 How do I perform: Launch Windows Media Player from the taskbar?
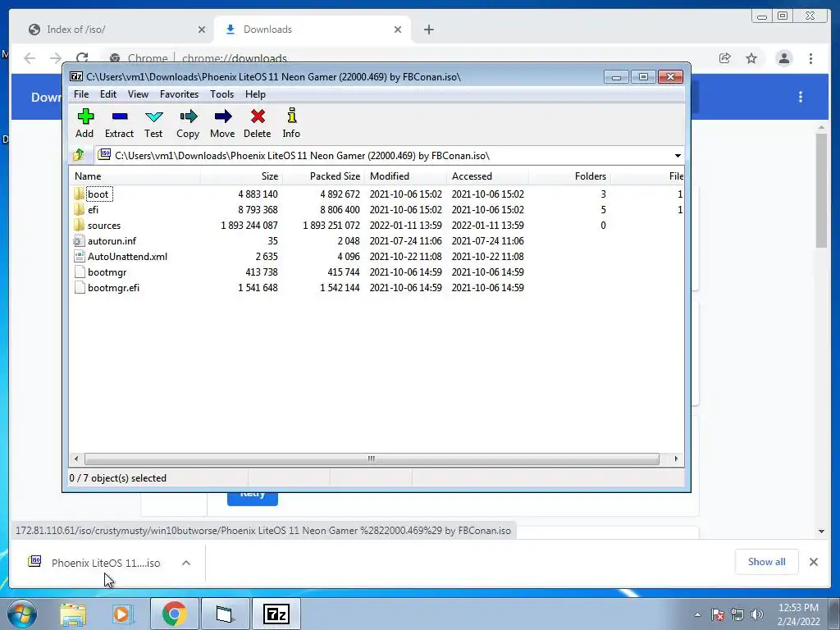122,614
